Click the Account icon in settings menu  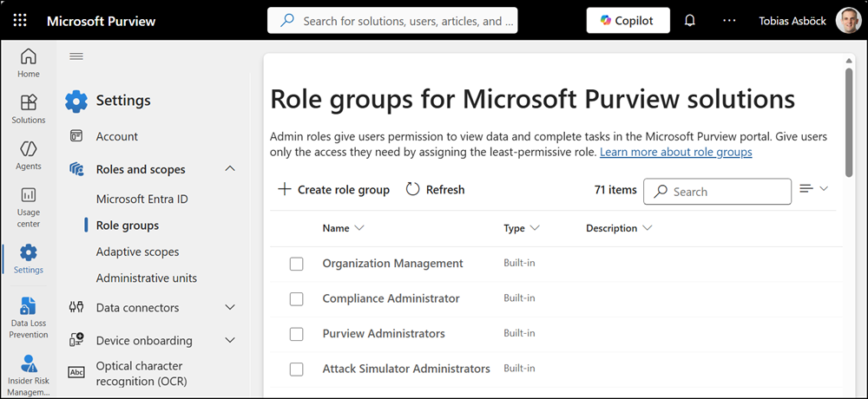coord(76,136)
